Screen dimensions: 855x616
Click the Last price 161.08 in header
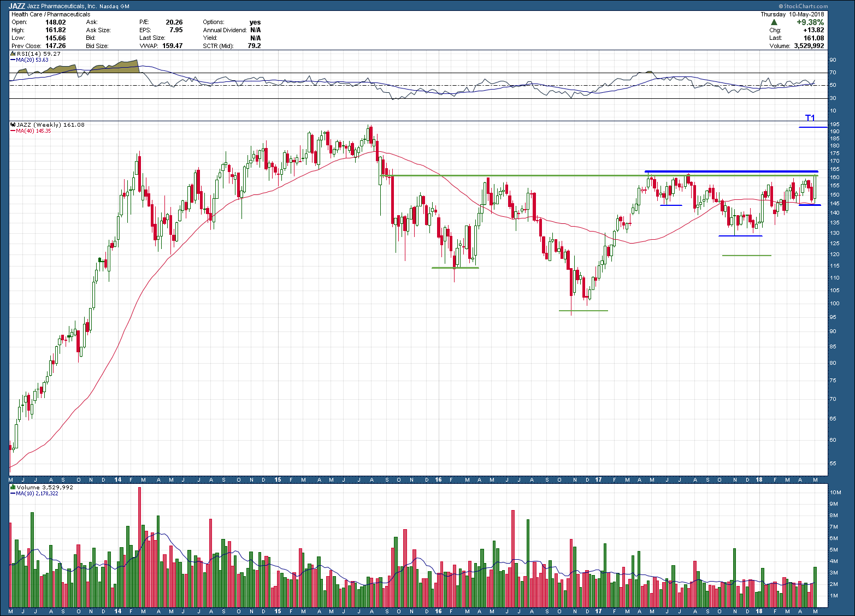[814, 38]
